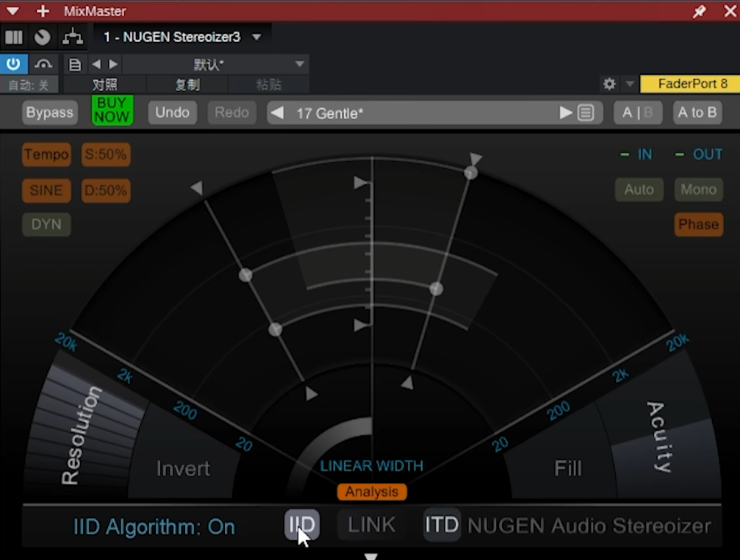Click the knob view icon
The width and height of the screenshot is (740, 560).
[x=43, y=37]
